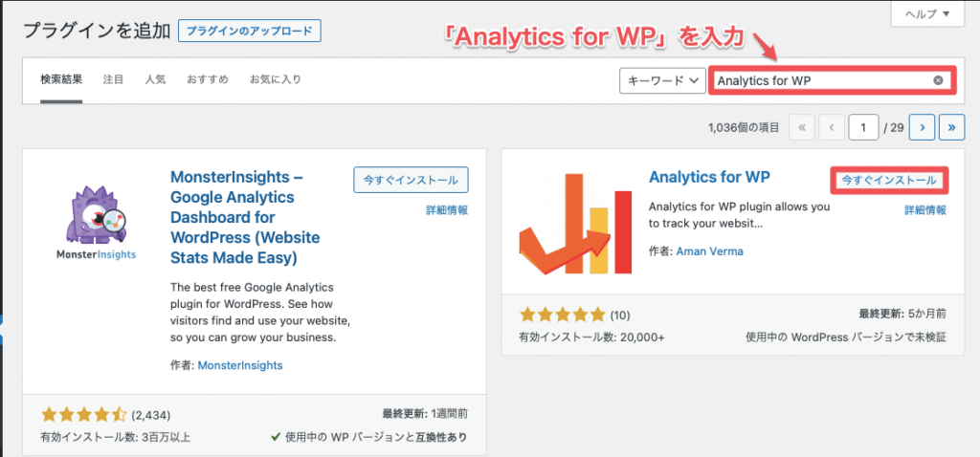The width and height of the screenshot is (980, 457).
Task: Click the Analytics for WP five-star rating
Action: pyautogui.click(x=563, y=314)
